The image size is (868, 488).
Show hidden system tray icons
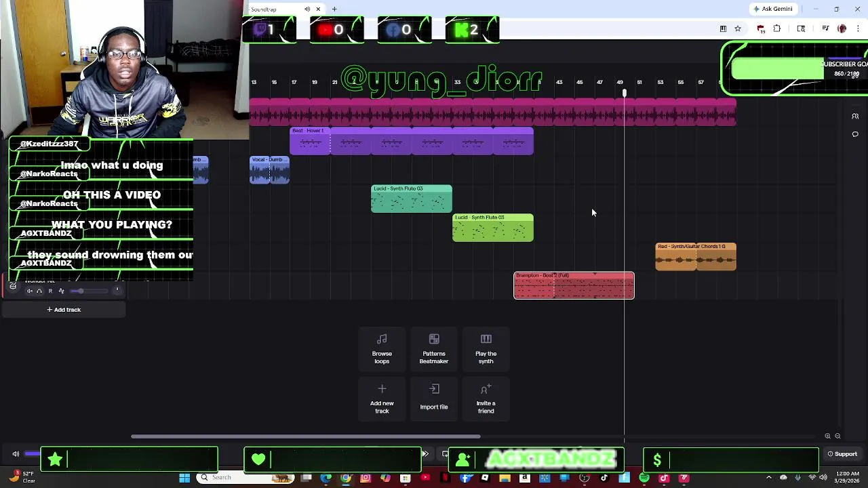pos(768,478)
